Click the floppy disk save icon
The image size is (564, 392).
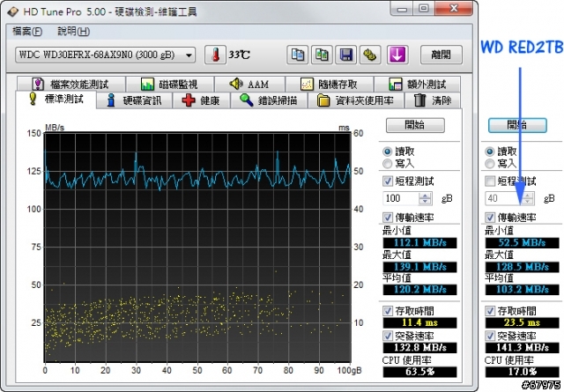pos(345,55)
